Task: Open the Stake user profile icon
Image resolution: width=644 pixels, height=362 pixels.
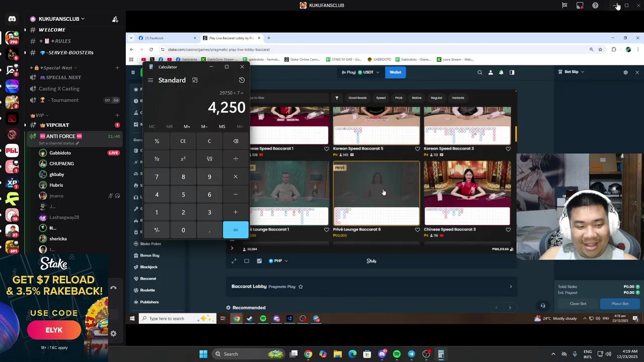Action: (491, 72)
